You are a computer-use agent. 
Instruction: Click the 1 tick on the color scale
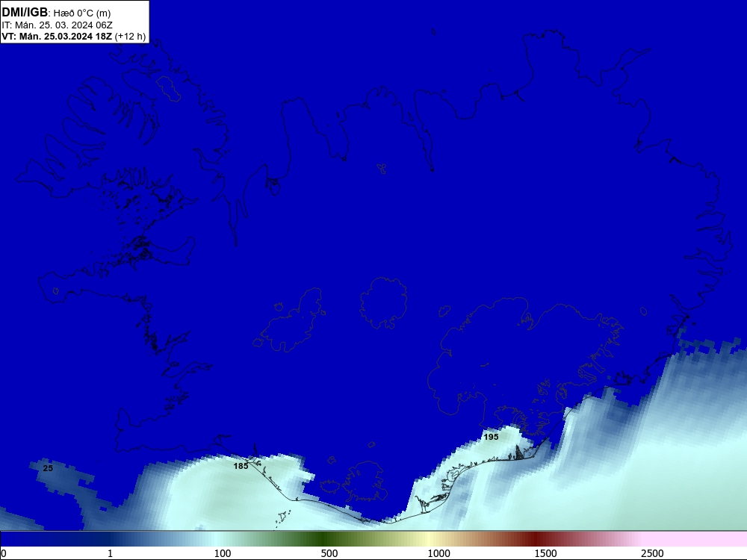click(110, 553)
